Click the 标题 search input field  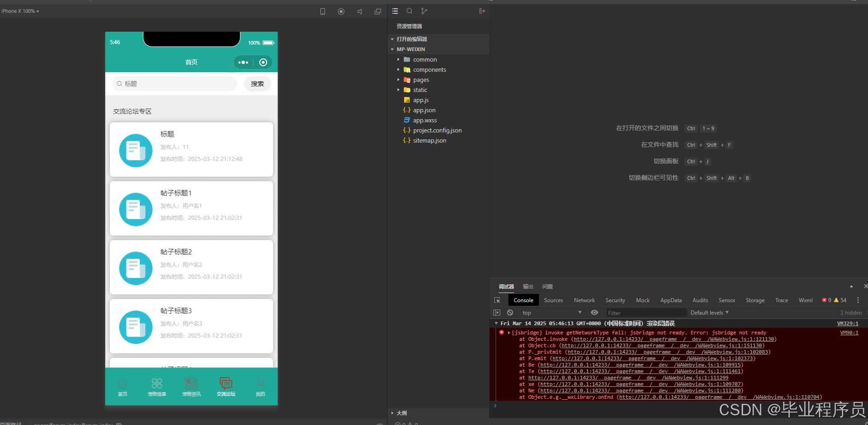175,84
